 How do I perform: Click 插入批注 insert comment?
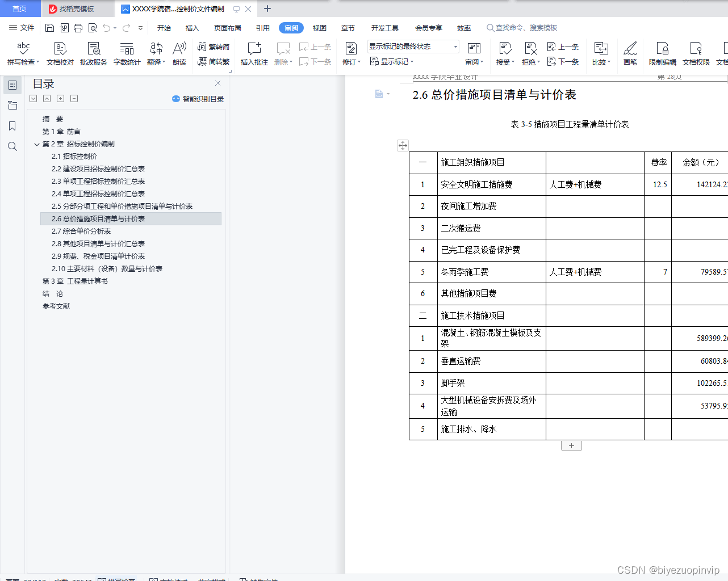(x=254, y=54)
